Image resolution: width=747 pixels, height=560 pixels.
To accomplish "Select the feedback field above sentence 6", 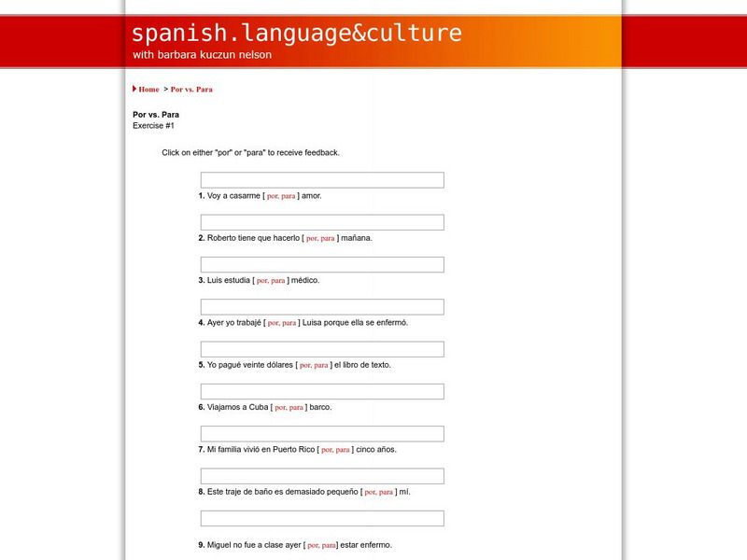I will [322, 392].
